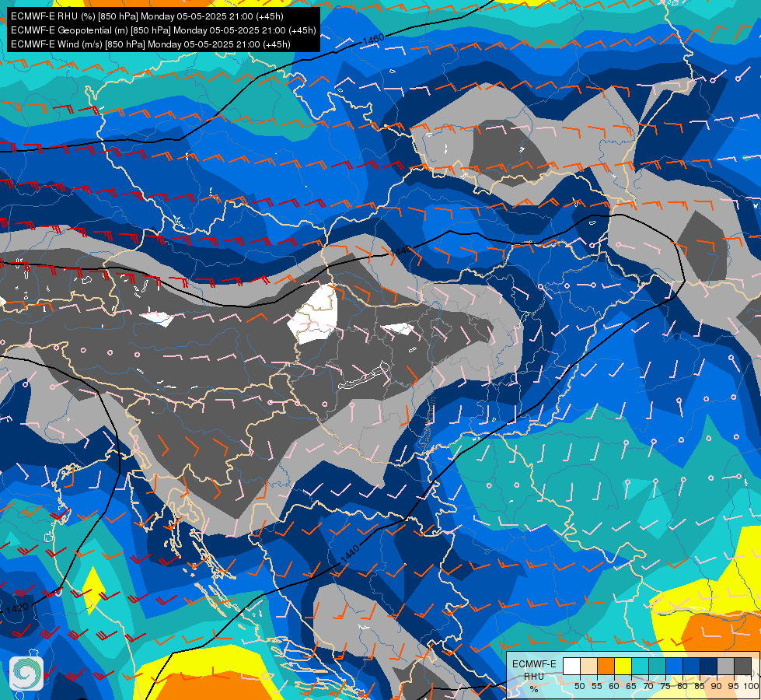The width and height of the screenshot is (761, 700).
Task: Select the light gray 90-95 legend swatch
Action: click(x=725, y=666)
